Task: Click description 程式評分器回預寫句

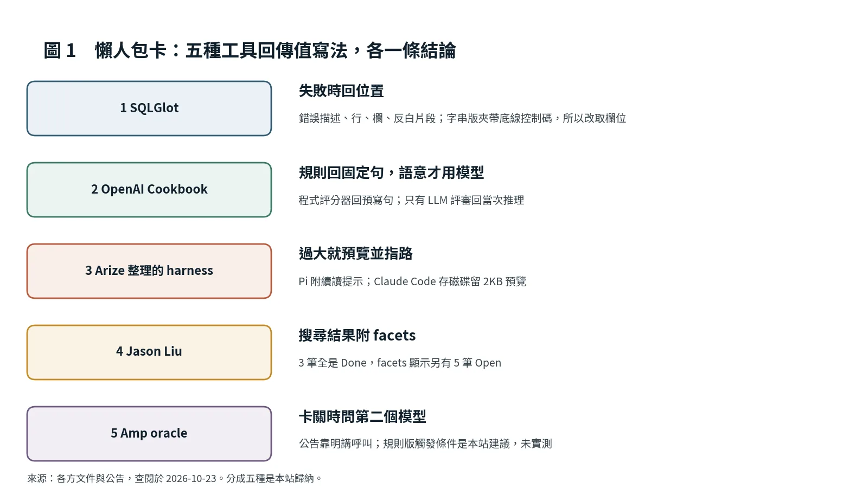Action: (411, 200)
